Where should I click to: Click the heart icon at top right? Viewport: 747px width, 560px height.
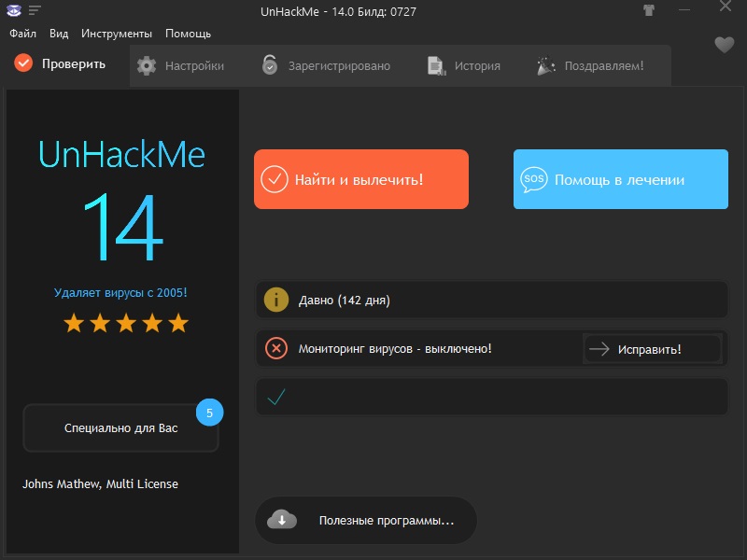(x=724, y=44)
